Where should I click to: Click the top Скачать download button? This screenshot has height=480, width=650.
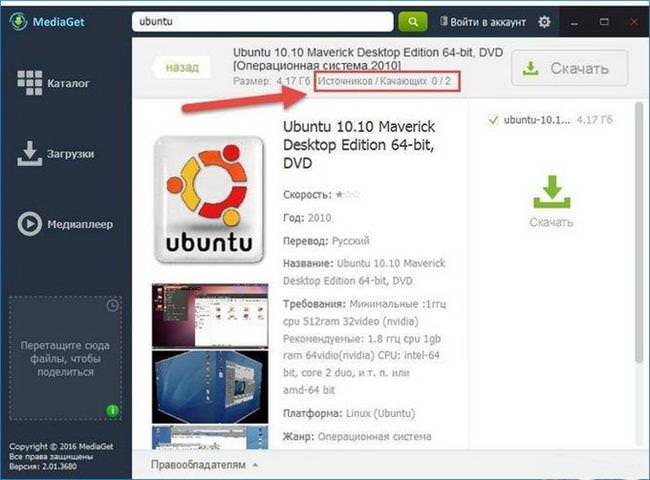570,68
